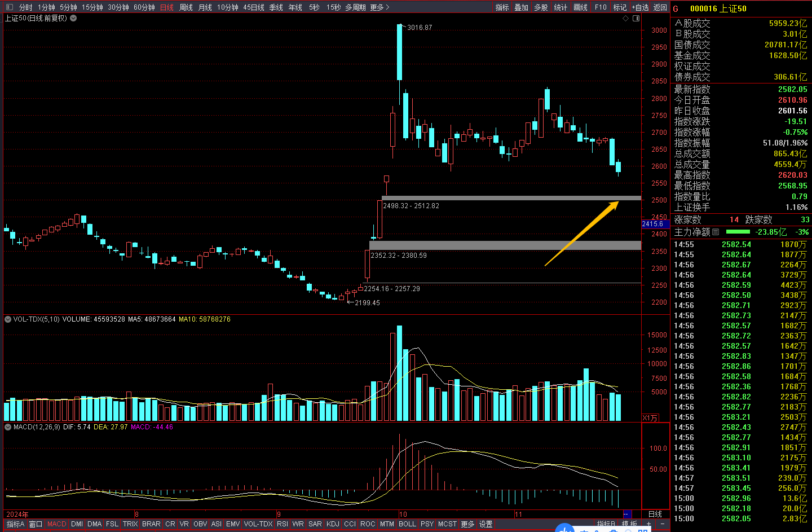Click the 返回 button
The image size is (812, 532).
(x=660, y=7)
